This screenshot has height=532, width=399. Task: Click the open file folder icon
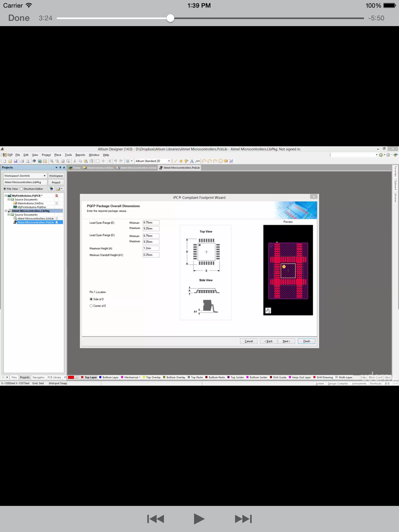coord(10,161)
